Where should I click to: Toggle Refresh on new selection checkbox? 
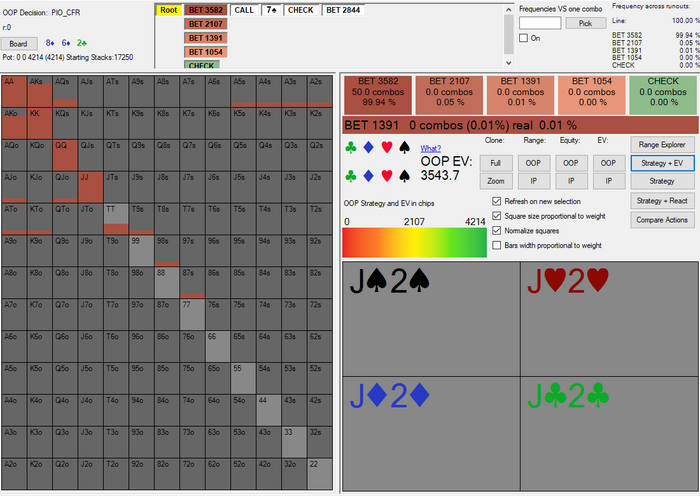496,201
